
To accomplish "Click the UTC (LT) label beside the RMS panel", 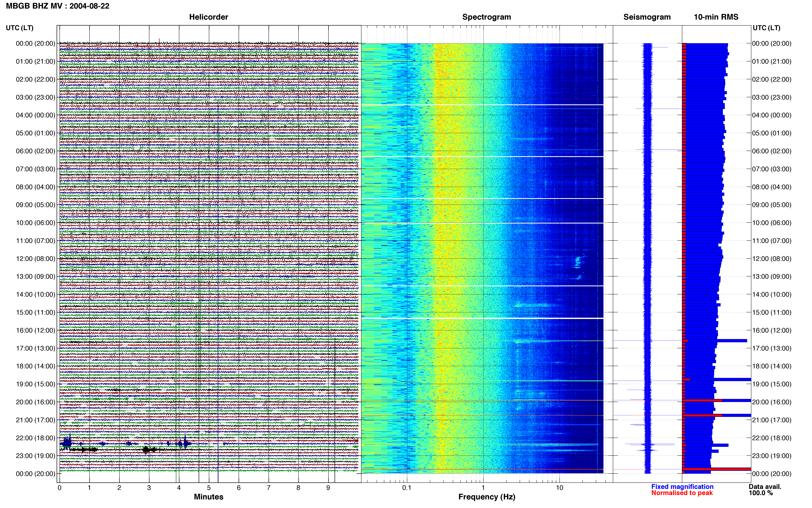I will pyautogui.click(x=767, y=28).
